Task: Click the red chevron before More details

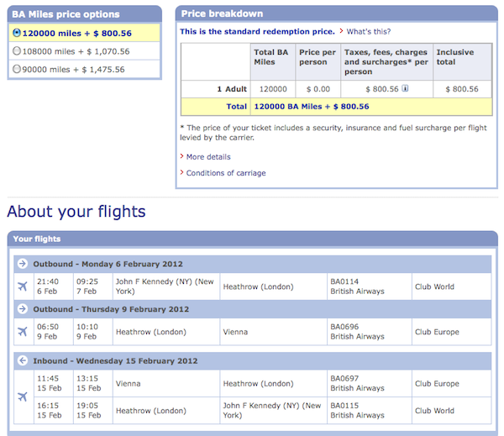Action: click(x=182, y=156)
